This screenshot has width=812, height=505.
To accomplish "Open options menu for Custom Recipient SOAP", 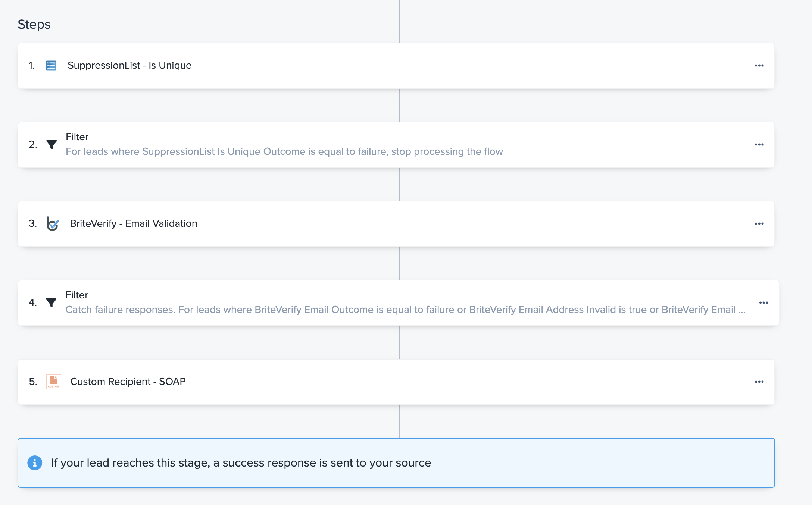I will (x=759, y=382).
